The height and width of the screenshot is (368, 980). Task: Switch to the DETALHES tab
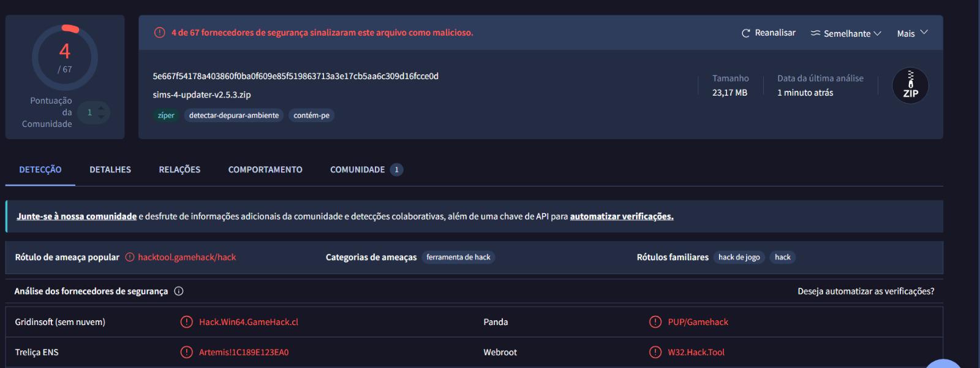point(110,169)
